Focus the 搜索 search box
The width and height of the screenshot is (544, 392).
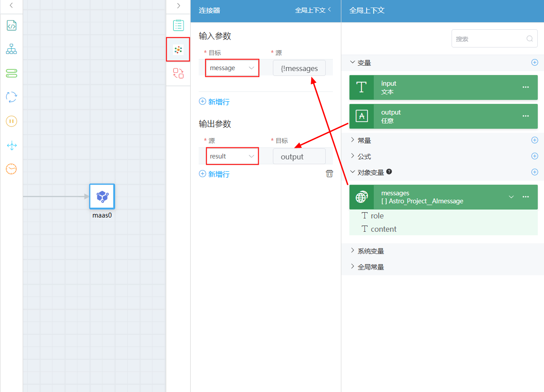pyautogui.click(x=495, y=39)
